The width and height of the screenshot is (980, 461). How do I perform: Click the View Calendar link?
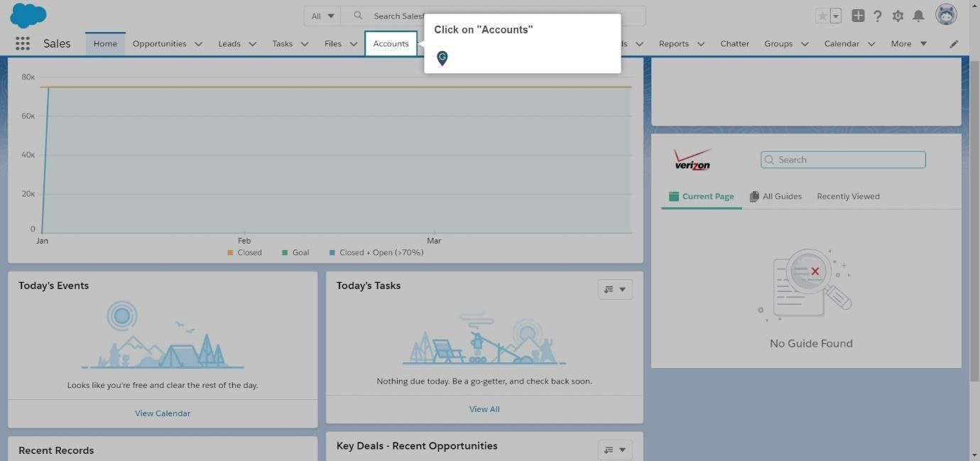(163, 413)
